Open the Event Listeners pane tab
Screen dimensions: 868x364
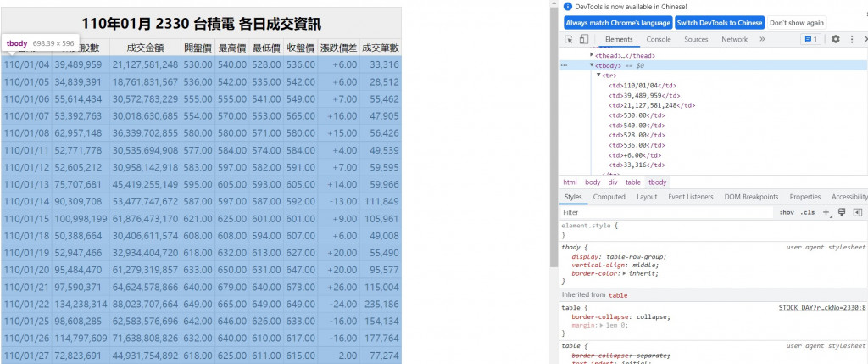pos(693,197)
